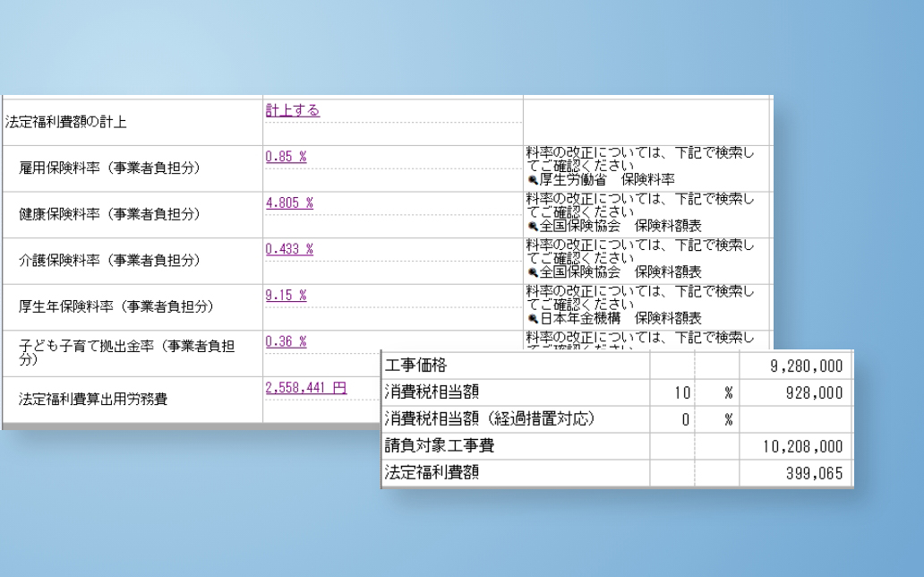Click the search icon in the 介護保険料率 row
Viewport: 924px width, 577px height.
[x=532, y=272]
